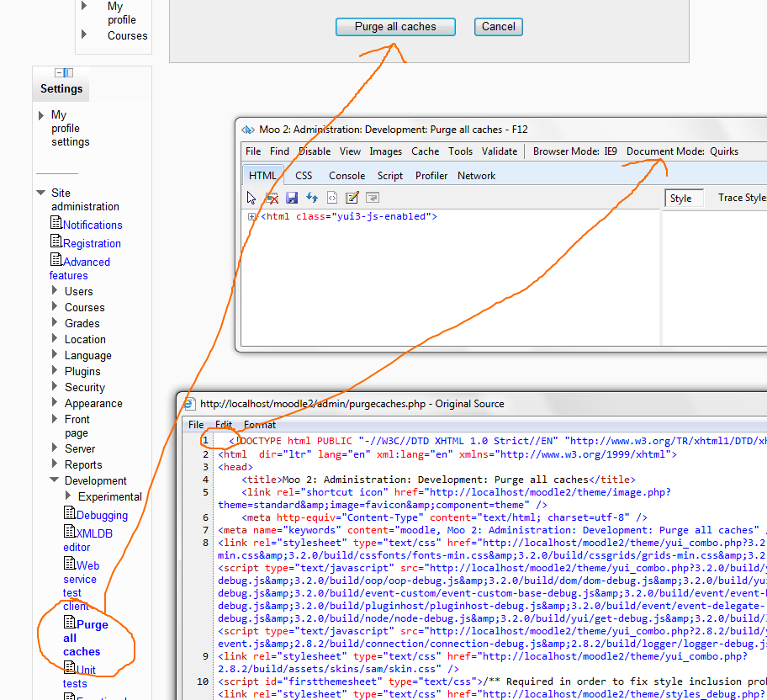Switch to the Network tab
767x700 pixels.
[x=477, y=176]
